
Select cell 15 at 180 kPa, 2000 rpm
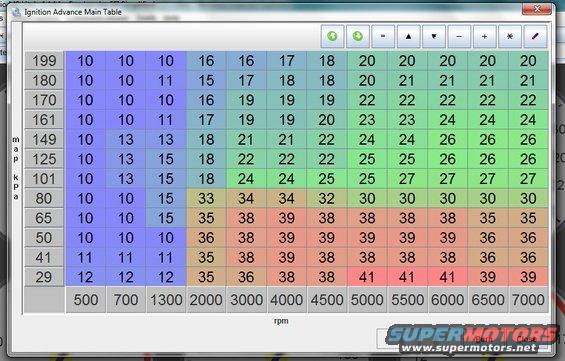pos(206,80)
